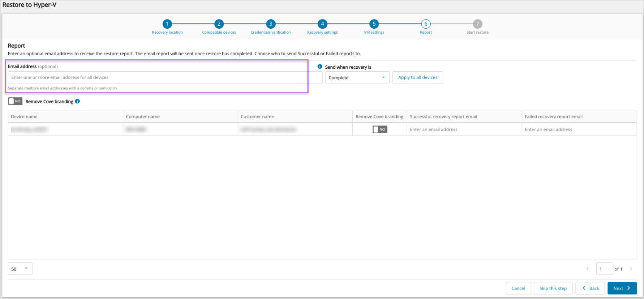Screen dimensions: 644x299
Task: Click Skip this step button
Action: click(x=553, y=288)
